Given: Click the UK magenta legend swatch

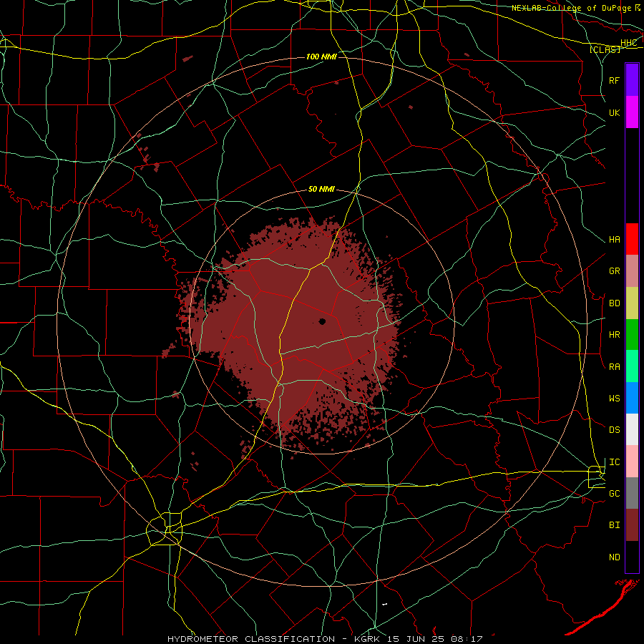Looking at the screenshot, I should (632, 112).
